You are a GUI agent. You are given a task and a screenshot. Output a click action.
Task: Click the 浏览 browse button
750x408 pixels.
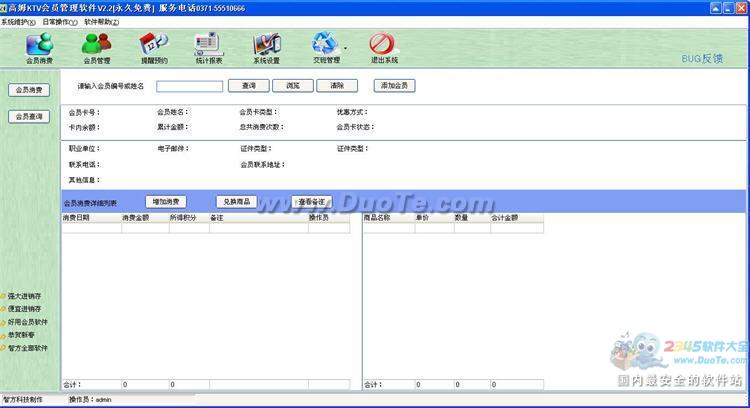293,86
